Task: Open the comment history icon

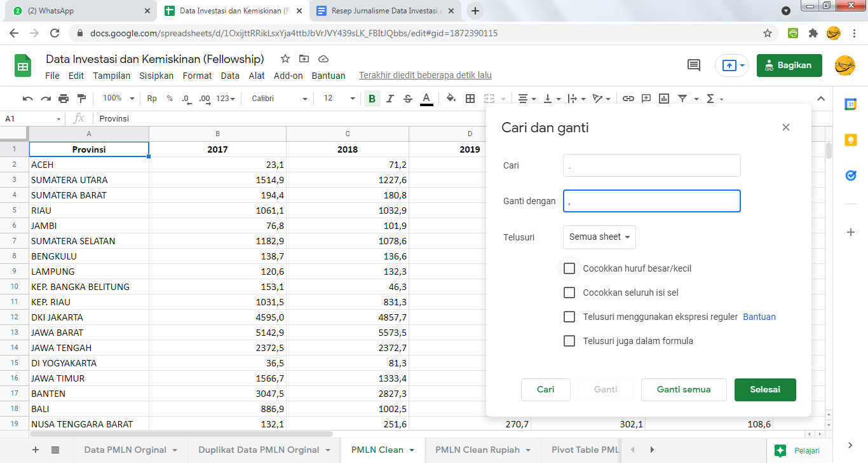Action: click(694, 66)
